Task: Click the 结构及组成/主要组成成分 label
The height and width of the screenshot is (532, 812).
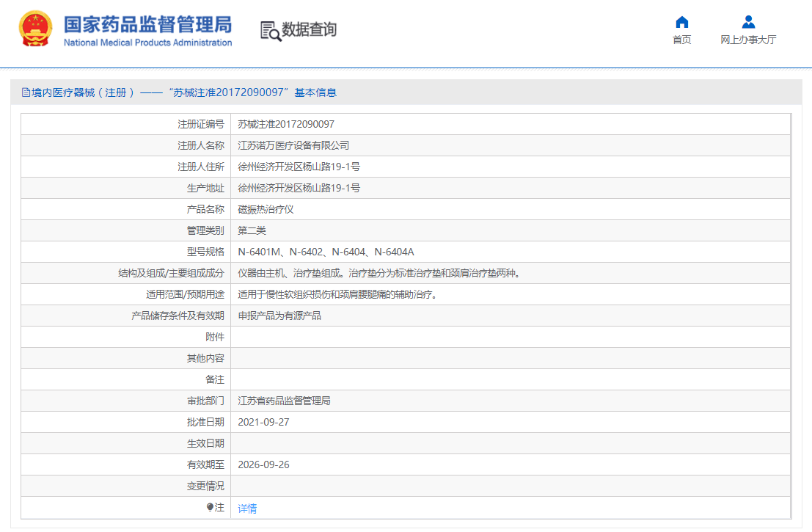Action: tap(172, 273)
